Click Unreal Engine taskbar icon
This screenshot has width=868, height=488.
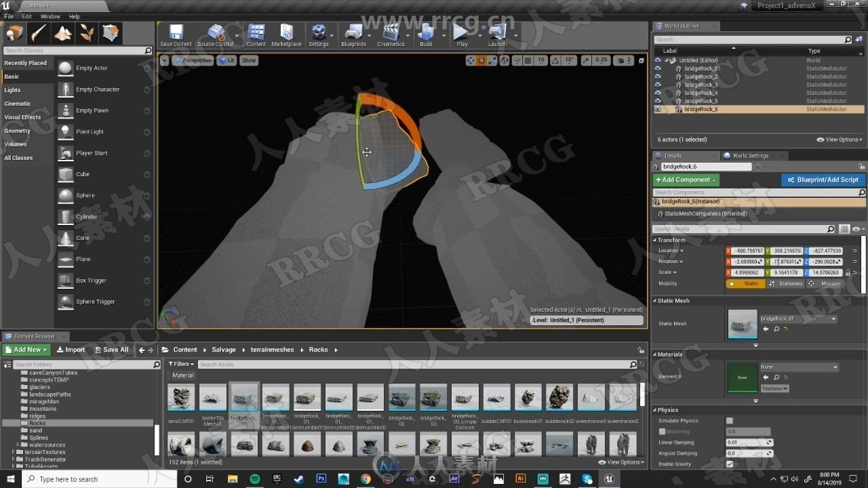point(610,479)
